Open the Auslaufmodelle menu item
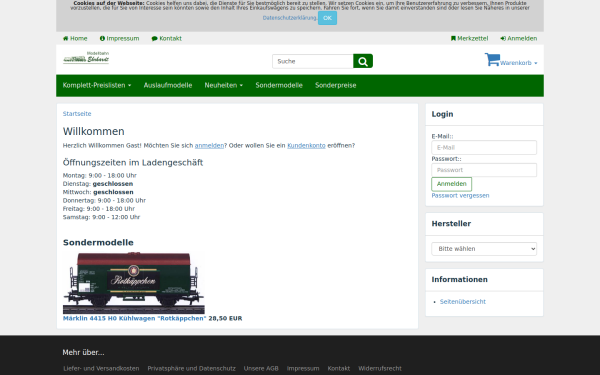This screenshot has height=375, width=600. tap(168, 85)
